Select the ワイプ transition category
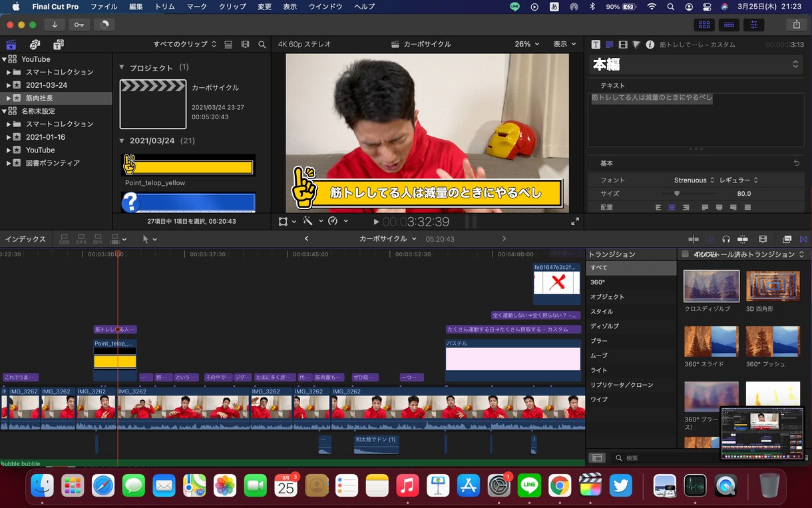812x508 pixels. [x=632, y=399]
